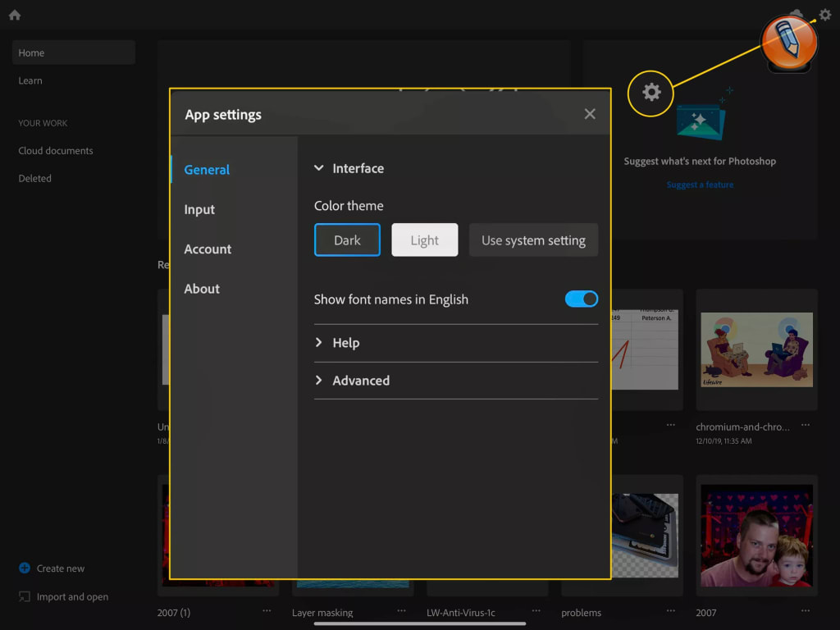
Task: Collapse the Interface section
Action: 319,168
